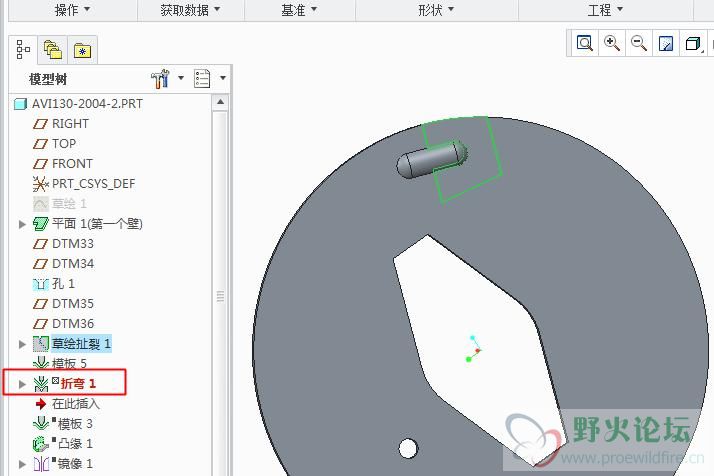The image size is (714, 476).
Task: Click the FRONT plane icon
Action: (41, 164)
